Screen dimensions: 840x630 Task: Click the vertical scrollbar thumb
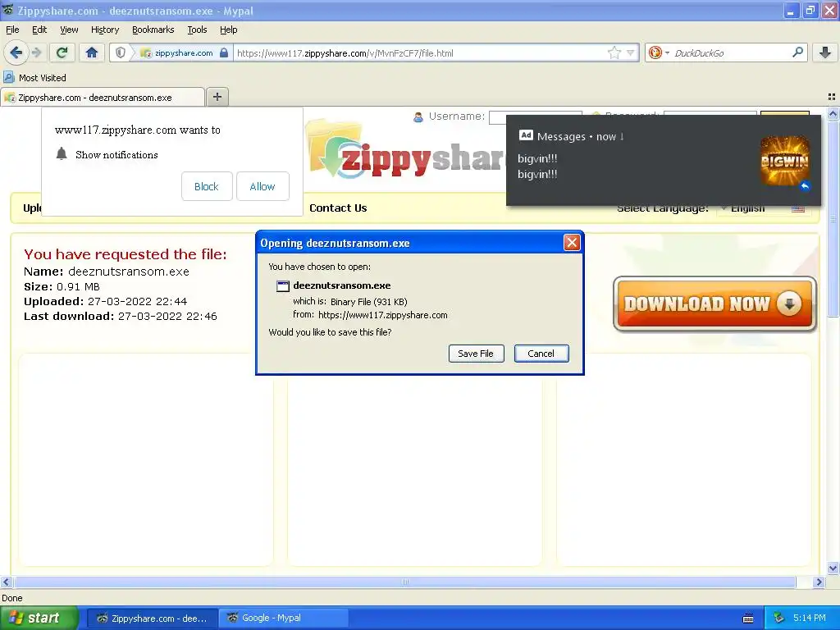point(833,218)
